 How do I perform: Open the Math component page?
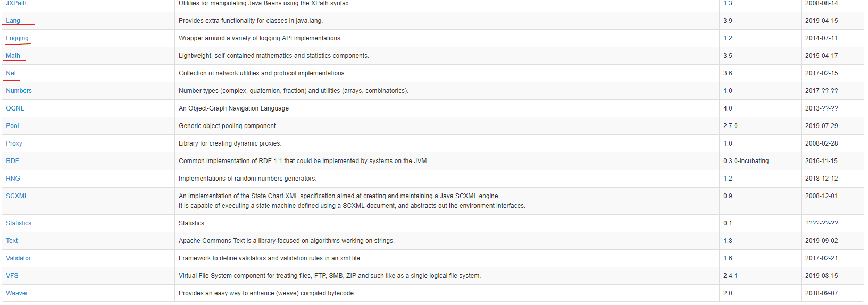pyautogui.click(x=13, y=56)
